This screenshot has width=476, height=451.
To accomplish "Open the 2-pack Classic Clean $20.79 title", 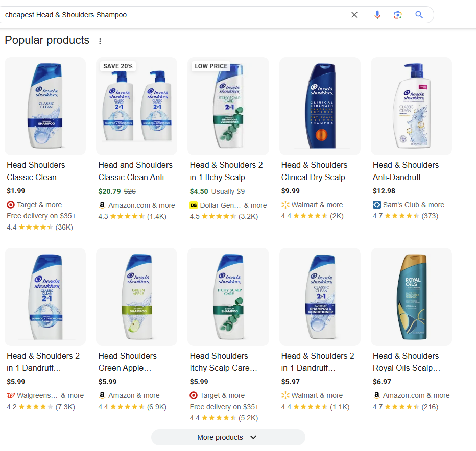I will coord(135,171).
